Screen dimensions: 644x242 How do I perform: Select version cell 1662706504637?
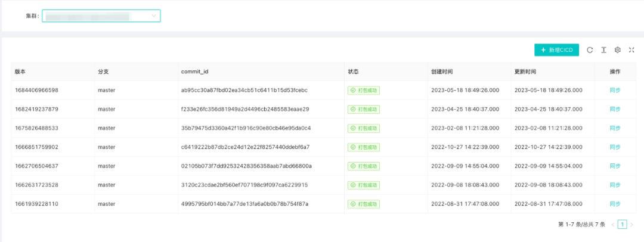point(36,166)
